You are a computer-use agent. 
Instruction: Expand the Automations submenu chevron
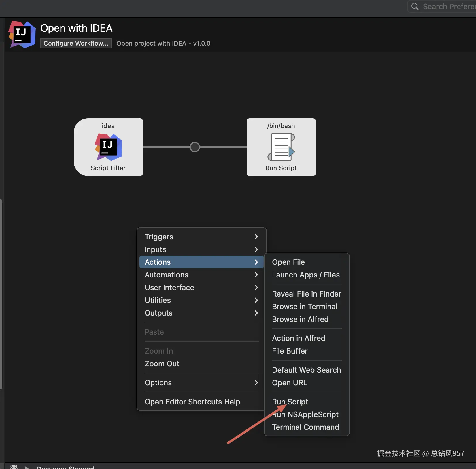256,275
